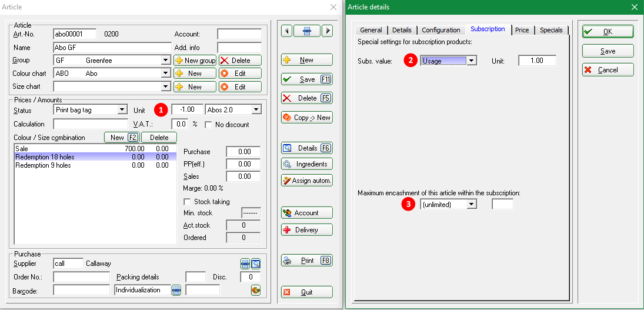Screen dimensions: 644x310
Task: Click the Account input field
Action: [239, 34]
